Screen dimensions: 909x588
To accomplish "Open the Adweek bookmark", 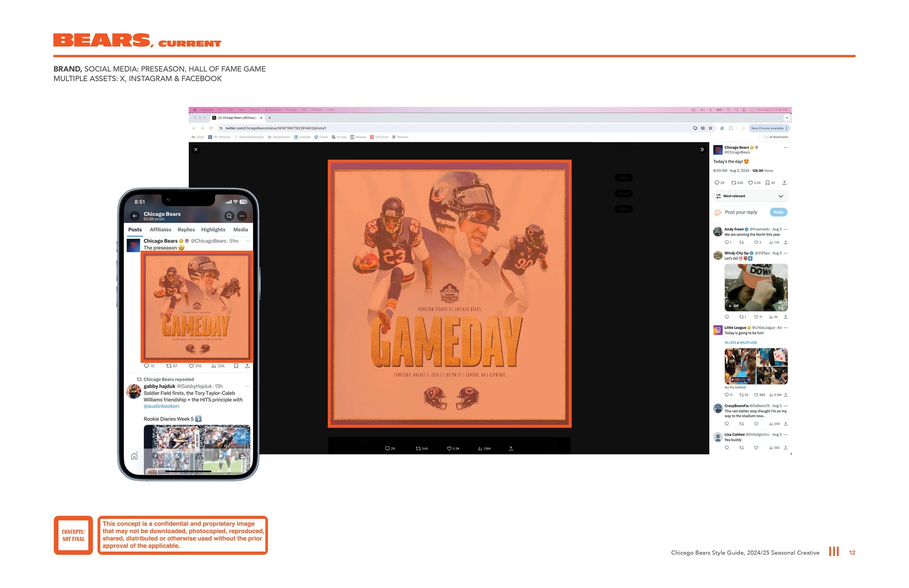I will (x=358, y=137).
